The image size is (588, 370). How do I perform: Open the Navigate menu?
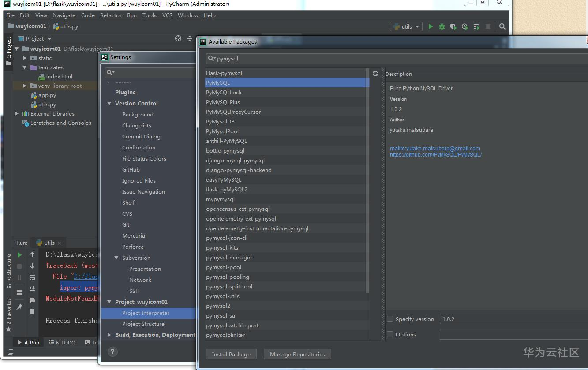(x=64, y=15)
